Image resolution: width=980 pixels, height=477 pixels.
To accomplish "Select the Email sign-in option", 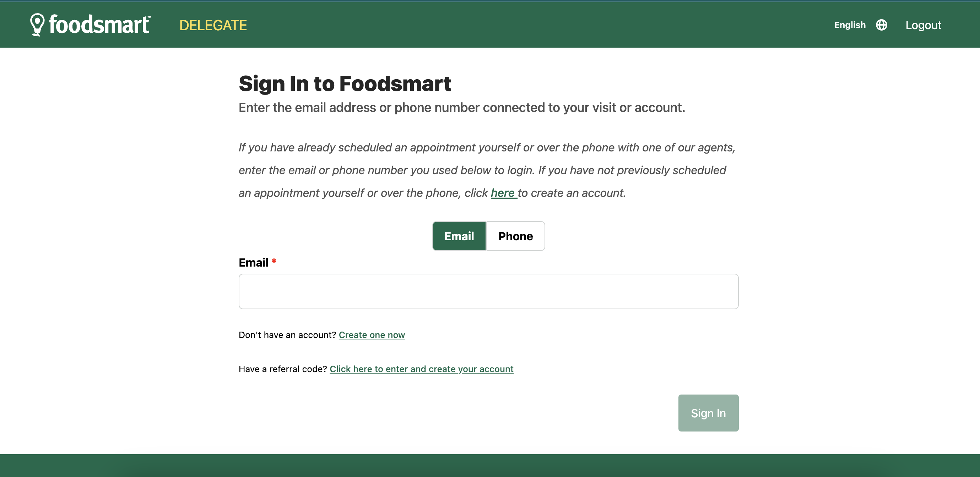I will pos(459,236).
